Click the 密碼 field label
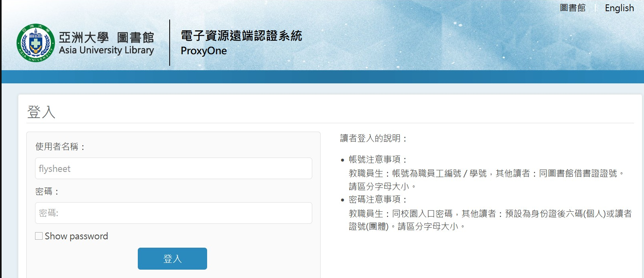Viewport: 644px width, 278px height. pos(47,192)
